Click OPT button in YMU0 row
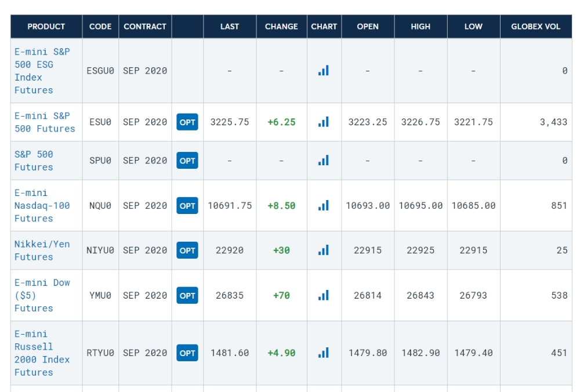The width and height of the screenshot is (580, 392). [187, 296]
